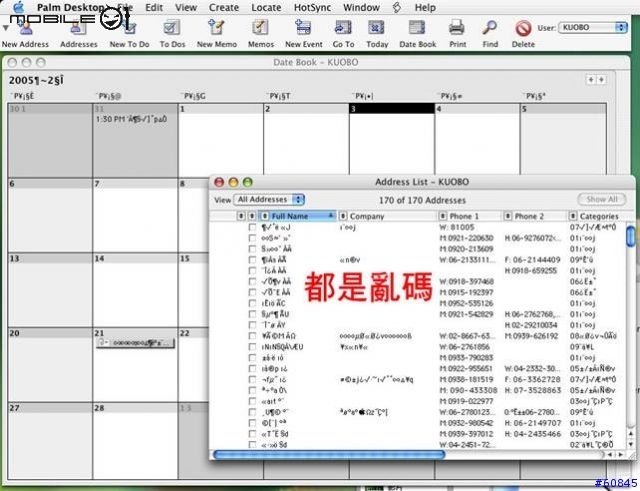Tick checkbox for row with W:0918-397468
Viewport: 640px width, 491px height.
tap(252, 282)
